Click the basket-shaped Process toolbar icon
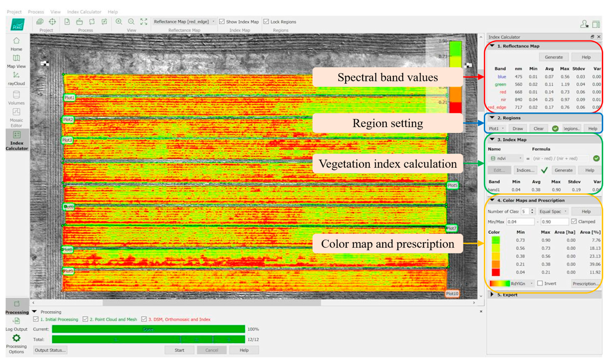 (79, 22)
